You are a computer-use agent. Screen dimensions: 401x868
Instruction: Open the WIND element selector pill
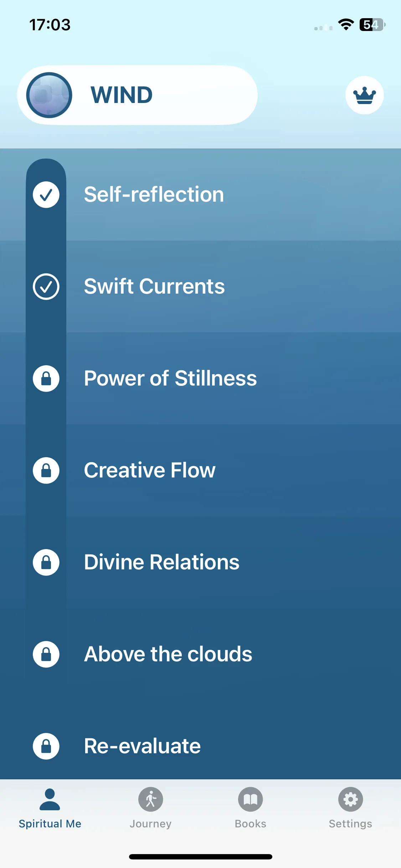click(137, 95)
